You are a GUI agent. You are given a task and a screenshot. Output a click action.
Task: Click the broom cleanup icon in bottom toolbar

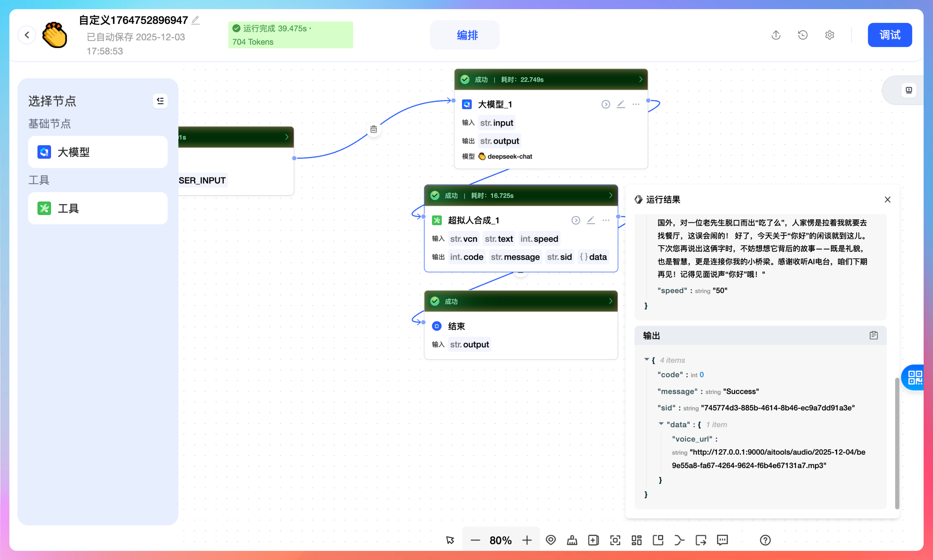pos(572,540)
